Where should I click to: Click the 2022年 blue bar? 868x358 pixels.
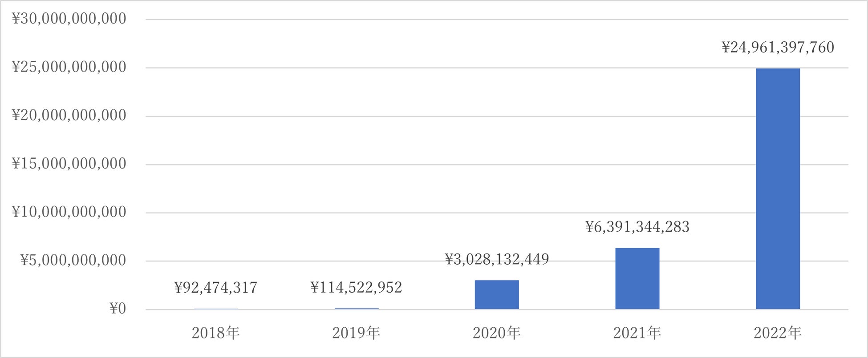(778, 189)
